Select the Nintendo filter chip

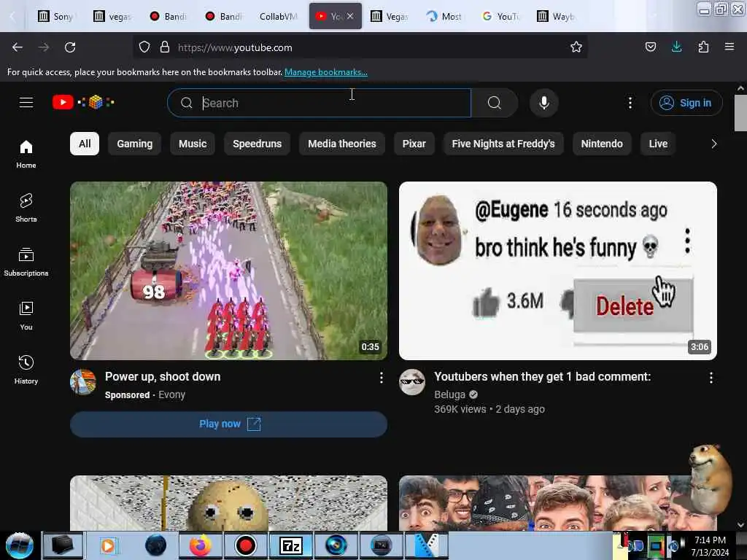[602, 144]
